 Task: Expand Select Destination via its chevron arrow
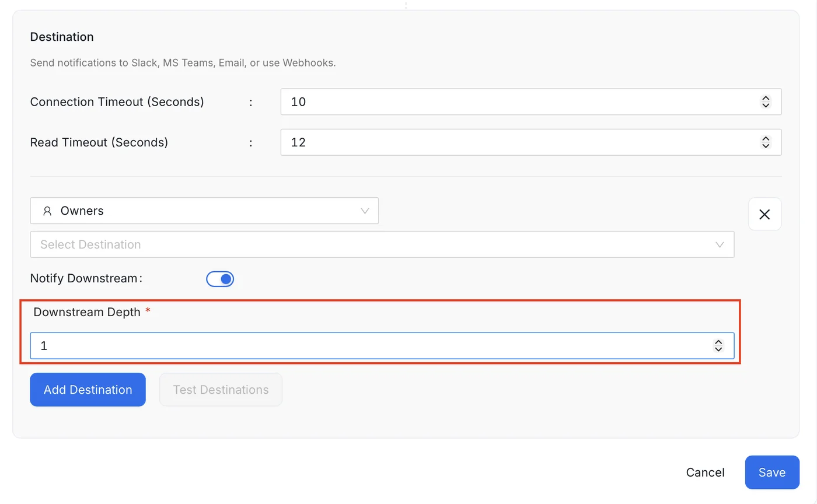[720, 244]
